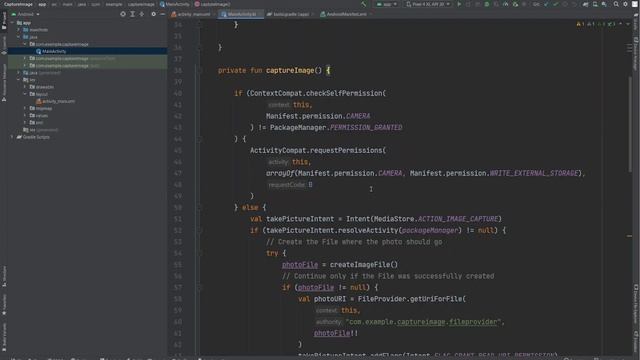Open Build Variants stripe button
Viewport: 640px width, 360px height.
(x=4, y=337)
